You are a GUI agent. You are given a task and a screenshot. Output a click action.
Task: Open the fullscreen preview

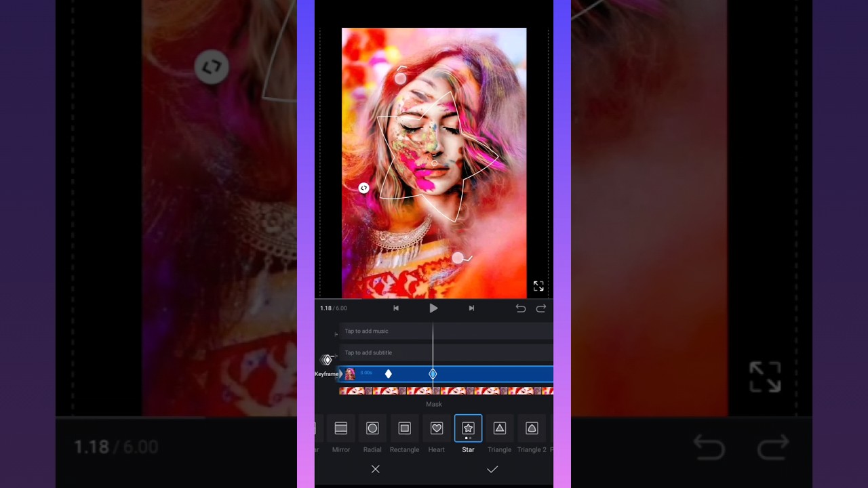(538, 286)
